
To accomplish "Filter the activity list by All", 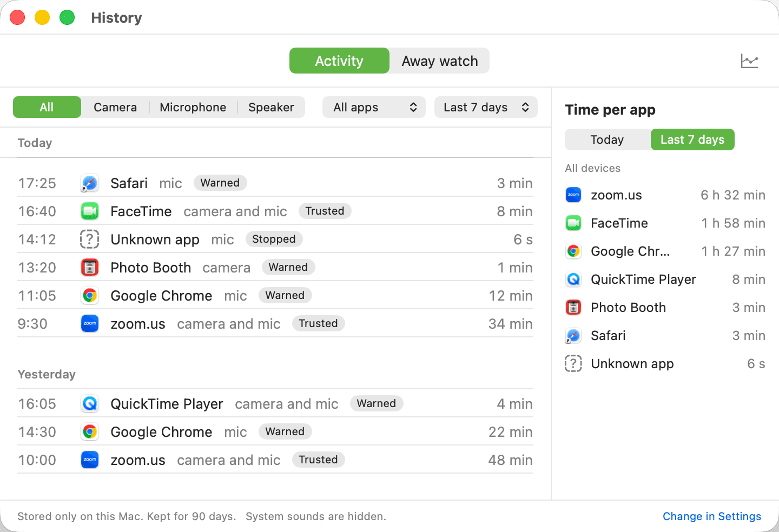I will pyautogui.click(x=47, y=107).
